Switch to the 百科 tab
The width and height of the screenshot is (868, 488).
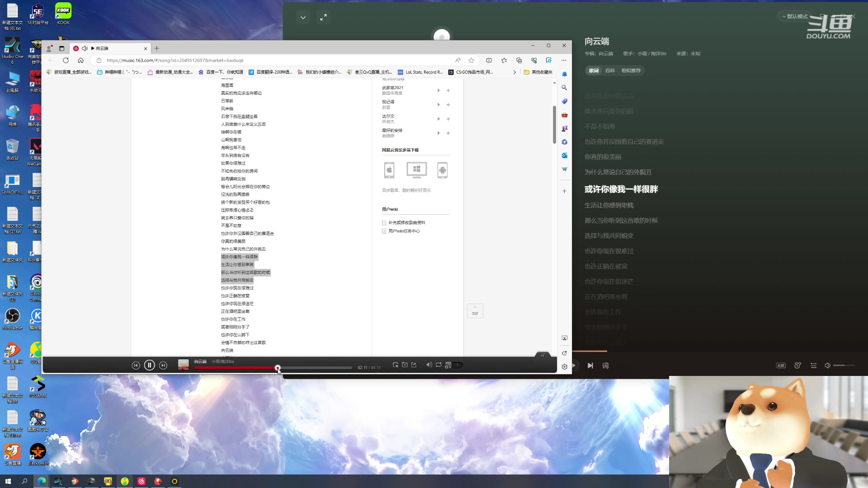[x=610, y=70]
